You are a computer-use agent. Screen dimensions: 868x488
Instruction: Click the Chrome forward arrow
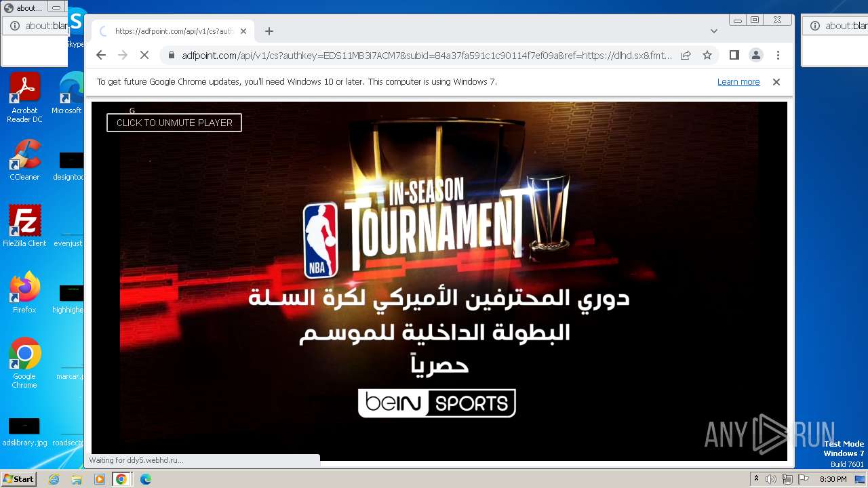pos(123,55)
